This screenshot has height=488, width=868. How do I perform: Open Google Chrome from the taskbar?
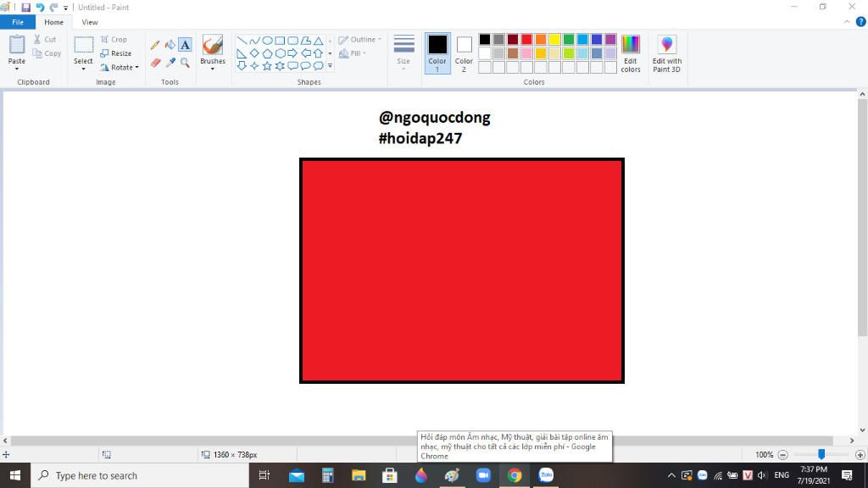click(515, 475)
